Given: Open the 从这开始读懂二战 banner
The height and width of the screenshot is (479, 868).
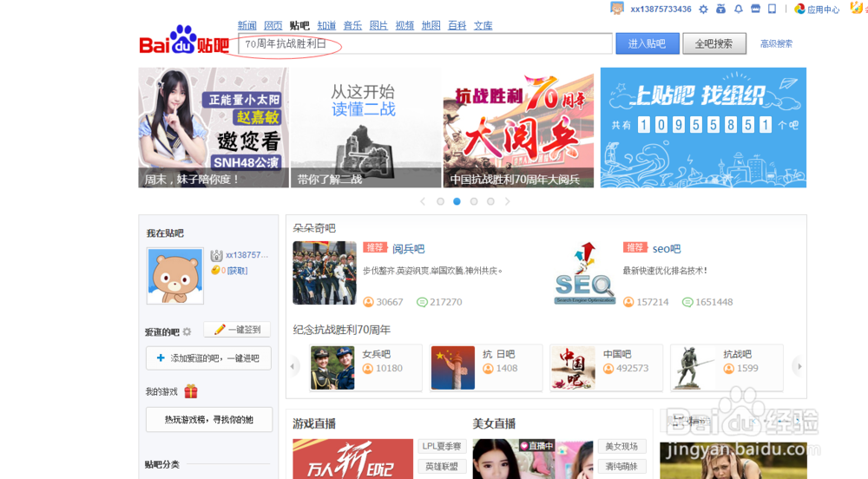Looking at the screenshot, I should (x=366, y=128).
